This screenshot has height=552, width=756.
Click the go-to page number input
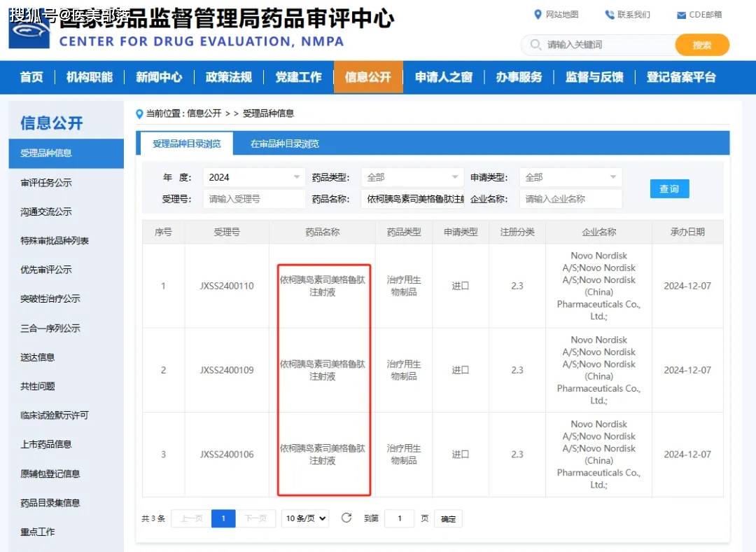[399, 518]
